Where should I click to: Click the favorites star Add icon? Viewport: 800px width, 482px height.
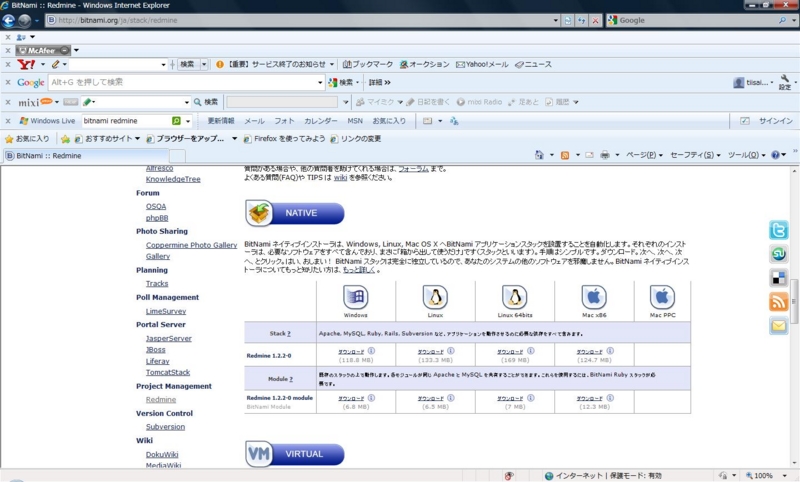coord(65,139)
